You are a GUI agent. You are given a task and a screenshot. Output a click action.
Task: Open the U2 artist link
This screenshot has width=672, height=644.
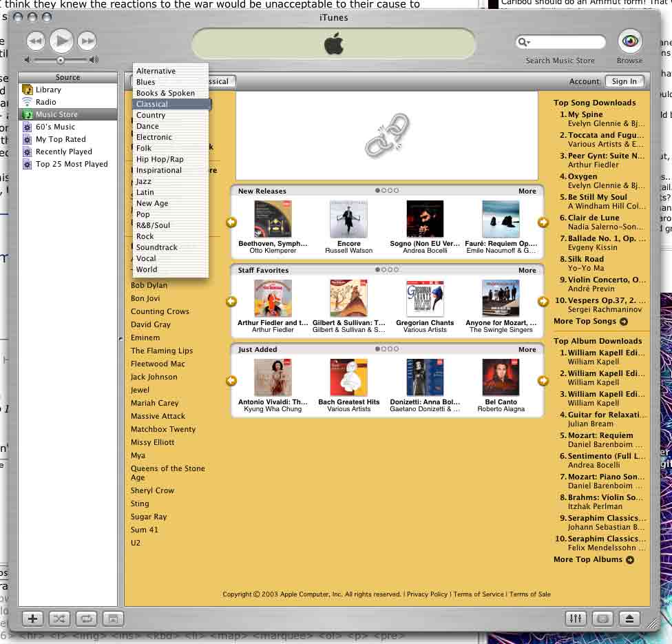[136, 543]
